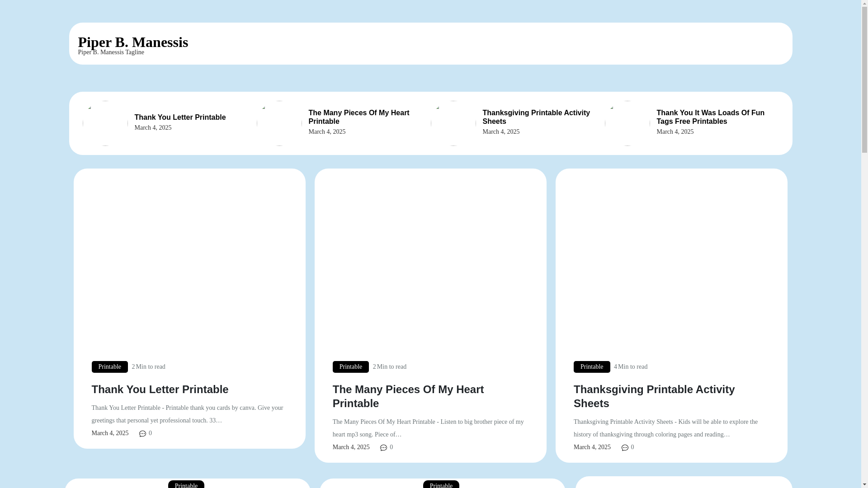
Task: Open the Thank You Letter Printable card heading
Action: 160,389
